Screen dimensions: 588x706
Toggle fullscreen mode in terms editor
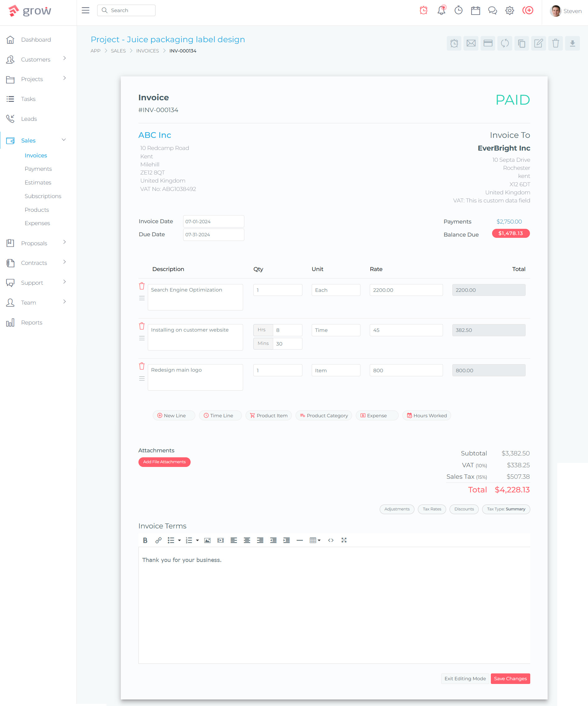[344, 540]
